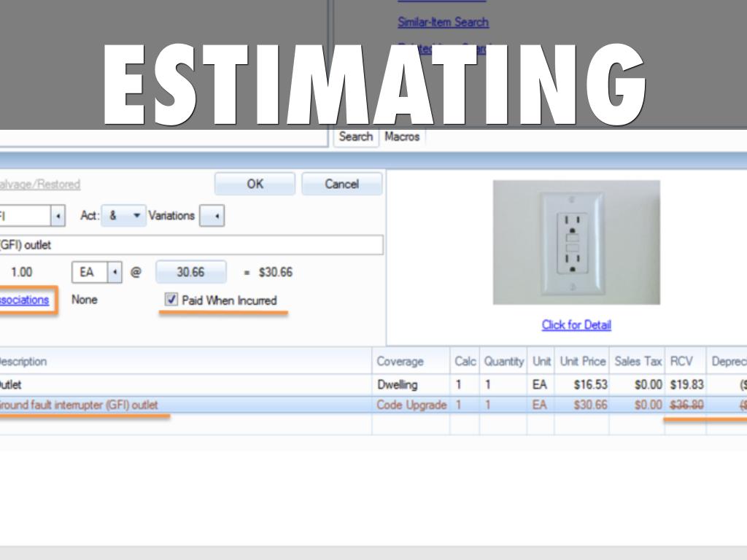Viewport: 747px width, 560px height.
Task: Open the arrow next to the EA unit field
Action: click(x=114, y=273)
